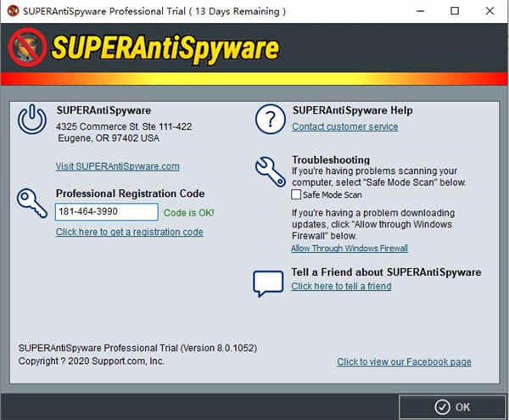Screen dimensions: 509x420
Task: Close the SUPERAntiSpyware window
Action: [x=489, y=11]
